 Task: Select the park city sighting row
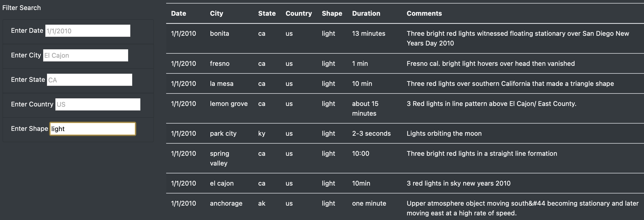pos(326,133)
